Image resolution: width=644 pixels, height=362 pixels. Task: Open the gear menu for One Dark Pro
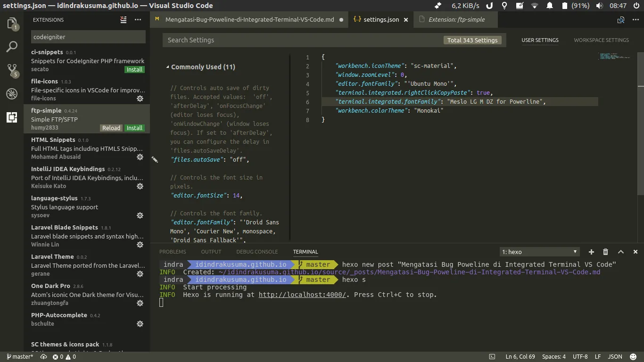(140, 303)
